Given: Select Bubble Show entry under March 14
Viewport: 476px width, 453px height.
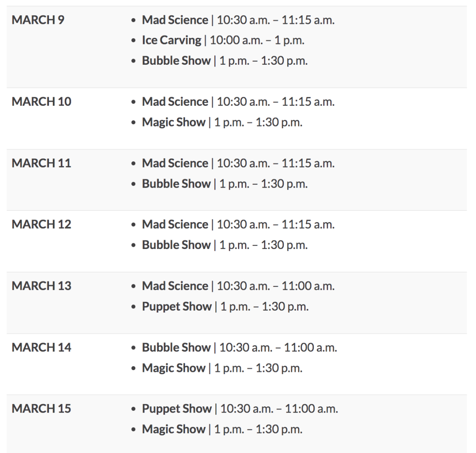Looking at the screenshot, I should (x=176, y=347).
